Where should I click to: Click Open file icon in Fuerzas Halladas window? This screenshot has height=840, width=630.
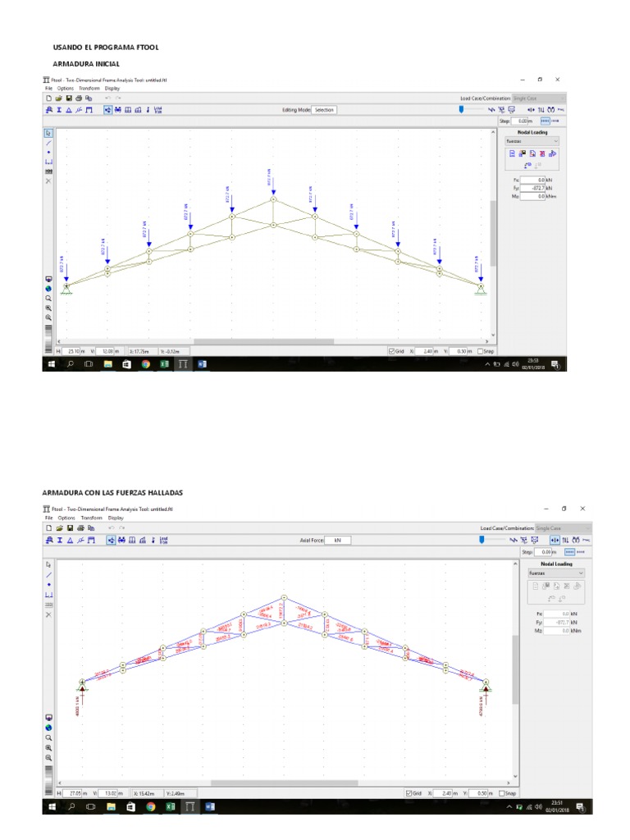(59, 528)
